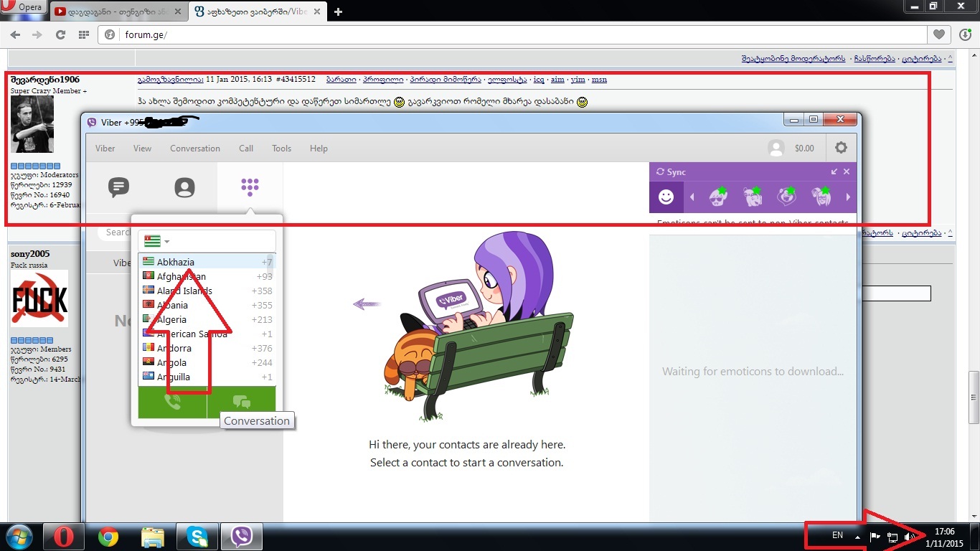This screenshot has height=551, width=980.
Task: Show more sticker packs with right arrow
Action: [x=848, y=197]
